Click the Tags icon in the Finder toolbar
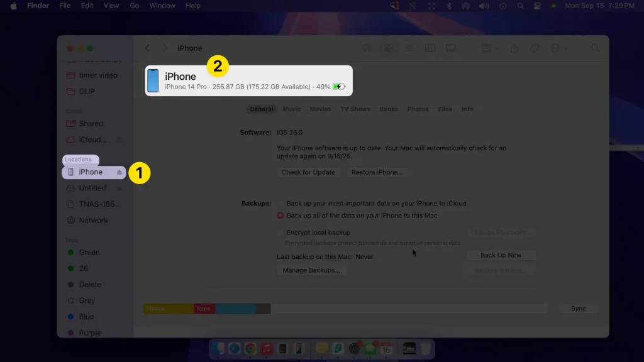 [534, 48]
